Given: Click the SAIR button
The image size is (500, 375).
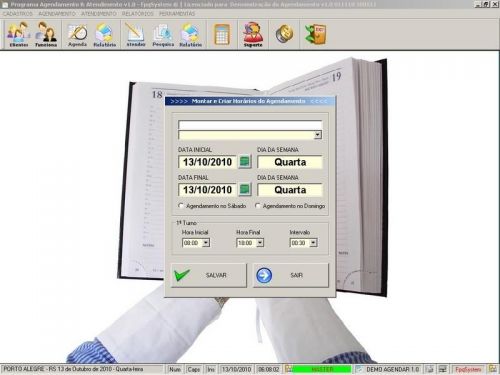Looking at the screenshot, I should (x=291, y=275).
